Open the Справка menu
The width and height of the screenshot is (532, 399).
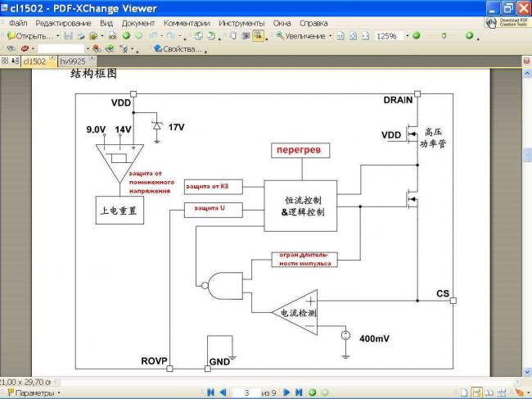[313, 23]
